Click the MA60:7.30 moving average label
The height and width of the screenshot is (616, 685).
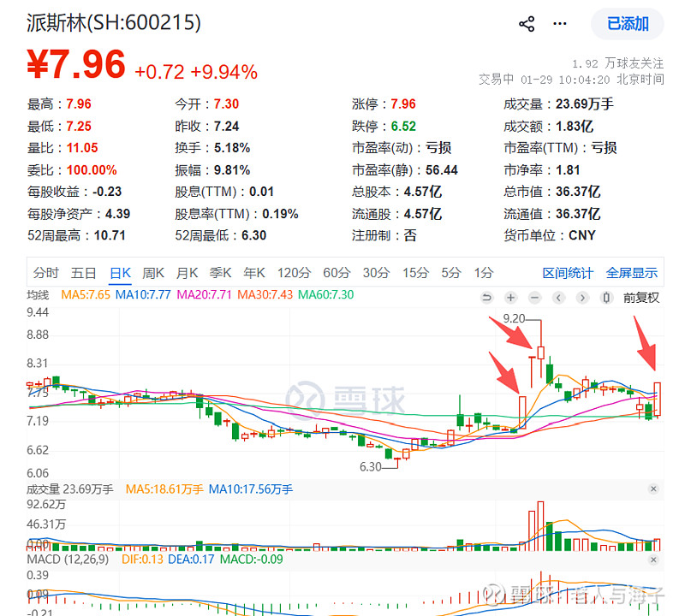coord(326,294)
